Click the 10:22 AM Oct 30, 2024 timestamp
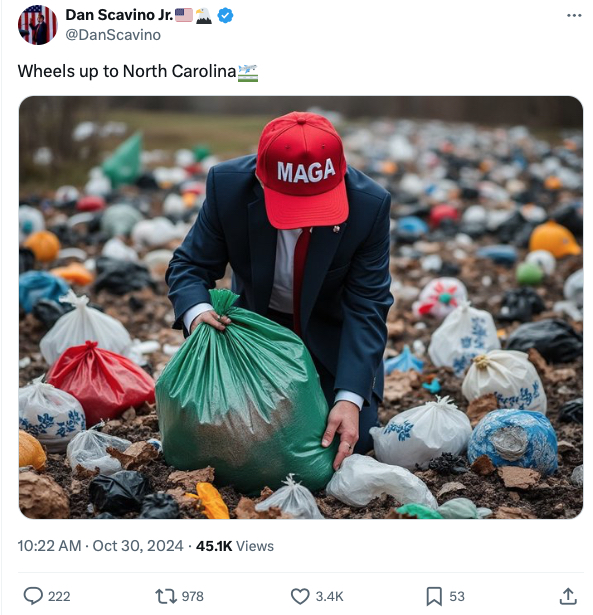The width and height of the screenshot is (593, 615). tap(100, 546)
